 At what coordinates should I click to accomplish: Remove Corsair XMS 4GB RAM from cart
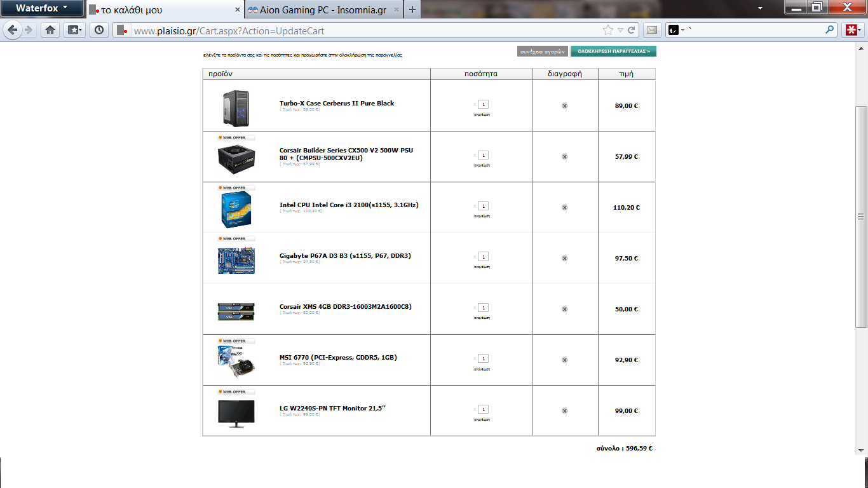point(564,309)
